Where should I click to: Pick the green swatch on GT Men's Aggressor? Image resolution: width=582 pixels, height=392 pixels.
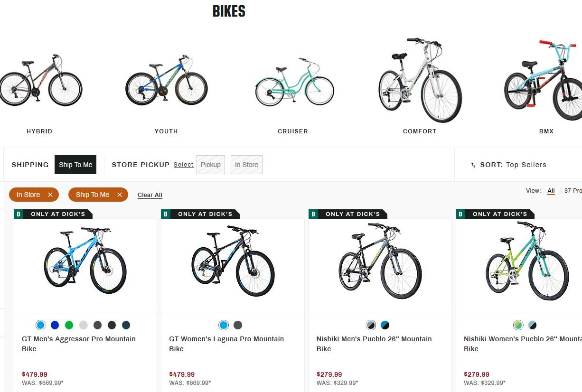tap(69, 325)
